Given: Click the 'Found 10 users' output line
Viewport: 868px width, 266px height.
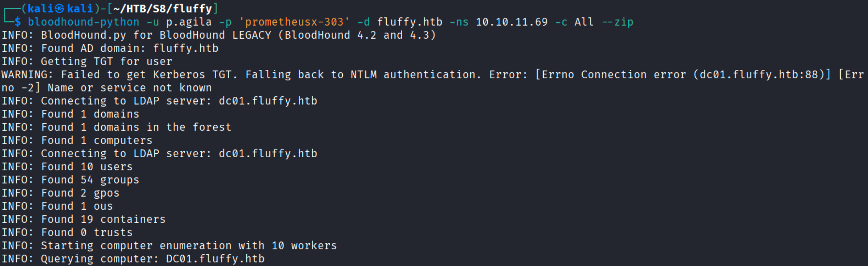Looking at the screenshot, I should (87, 167).
